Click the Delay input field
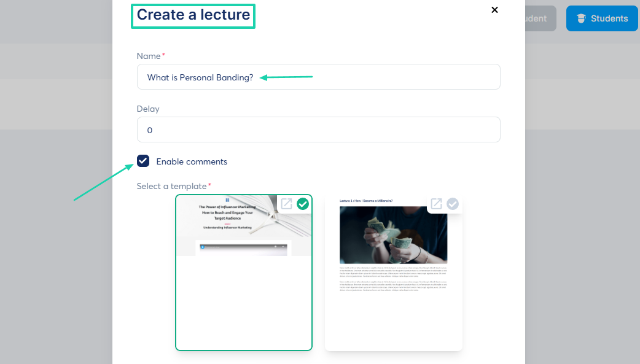This screenshot has height=364, width=640. [318, 130]
